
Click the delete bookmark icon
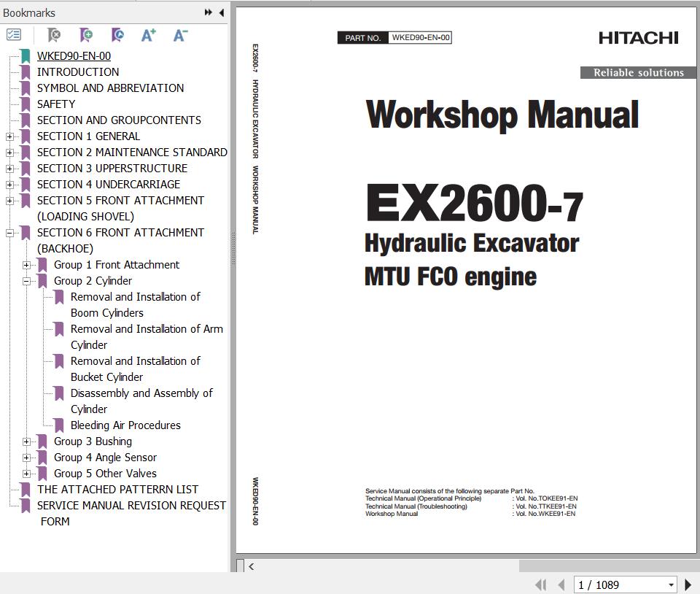click(x=54, y=35)
